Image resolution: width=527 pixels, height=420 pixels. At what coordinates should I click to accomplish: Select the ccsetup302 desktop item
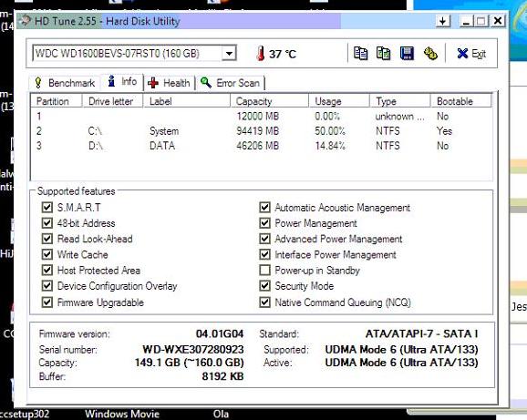coord(25,414)
